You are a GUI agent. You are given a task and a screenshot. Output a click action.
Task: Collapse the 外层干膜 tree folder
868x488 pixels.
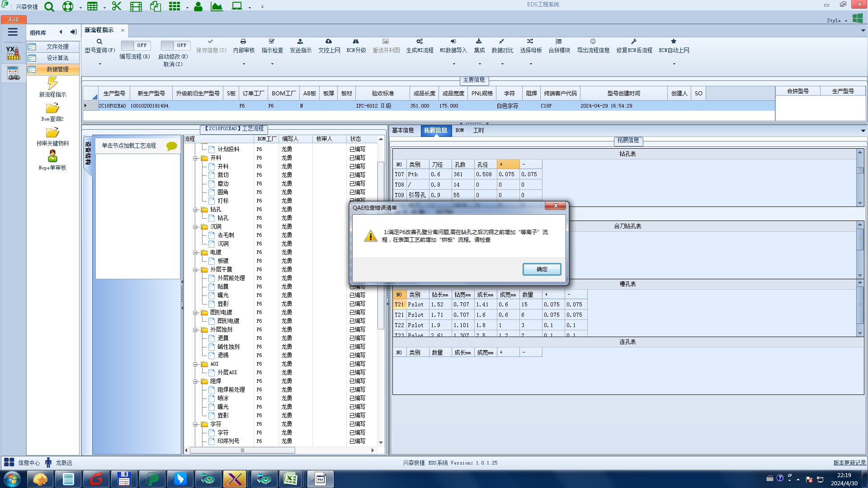pyautogui.click(x=195, y=270)
